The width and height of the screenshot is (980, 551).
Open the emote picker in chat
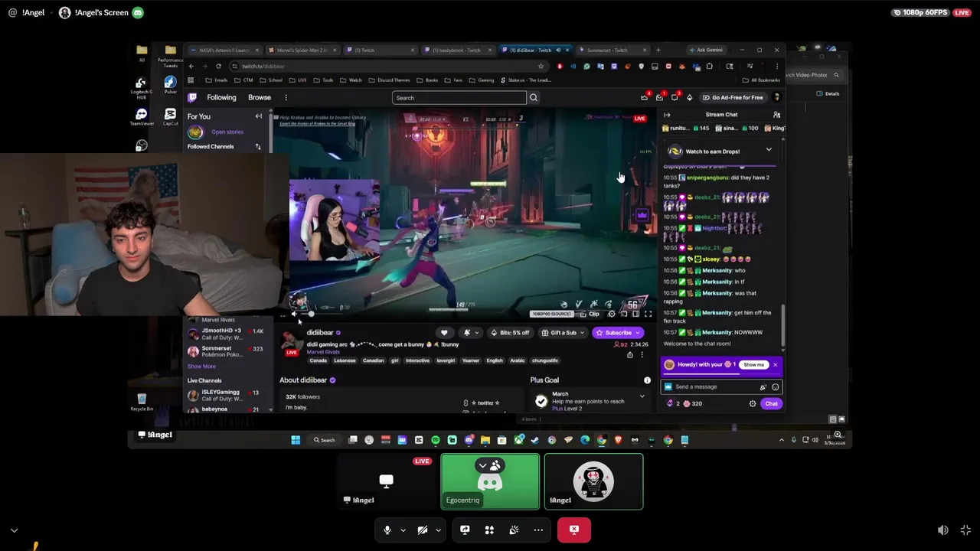coord(775,386)
